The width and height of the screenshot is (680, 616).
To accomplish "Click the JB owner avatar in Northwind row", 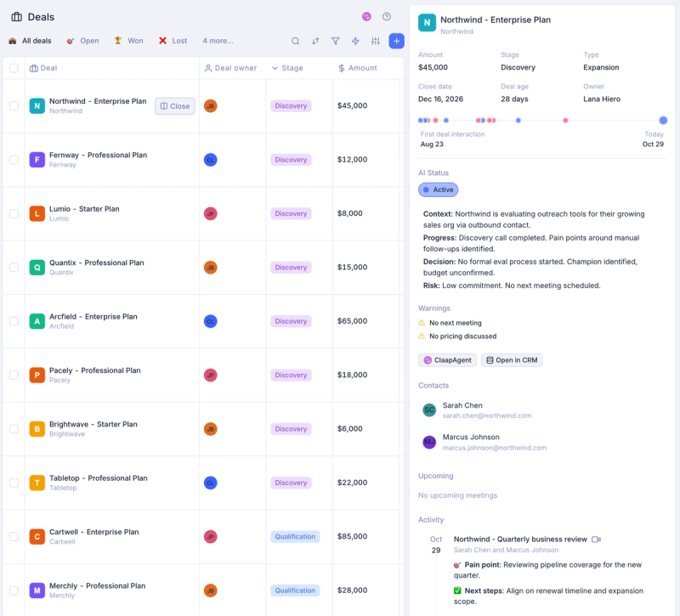I will 210,105.
